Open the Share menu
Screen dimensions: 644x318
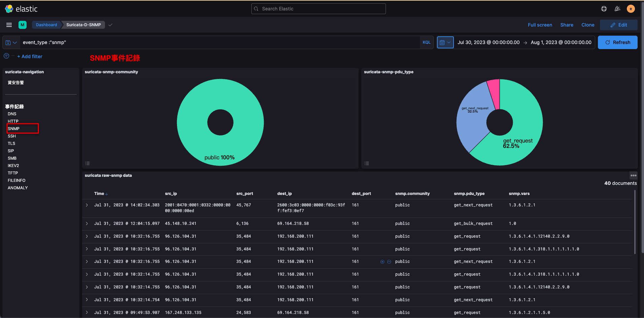coord(567,25)
